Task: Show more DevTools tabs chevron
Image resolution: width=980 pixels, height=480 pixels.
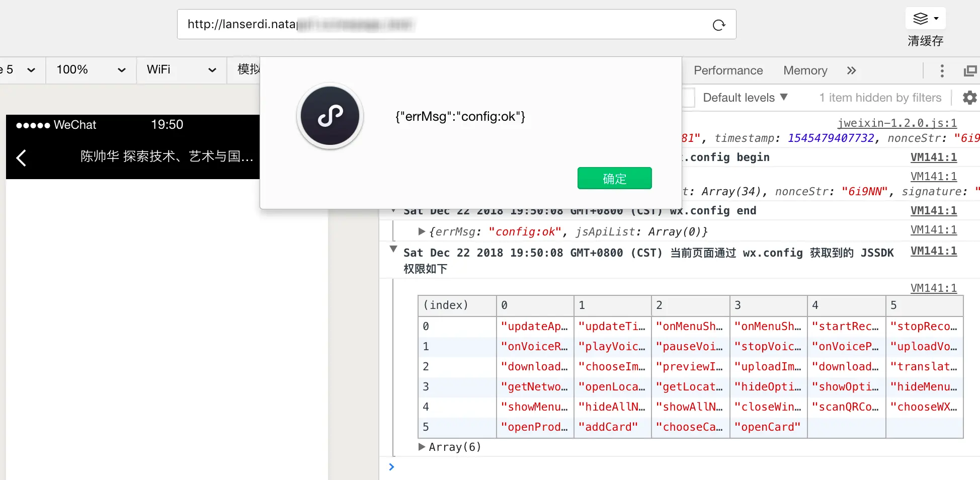Action: pos(851,70)
